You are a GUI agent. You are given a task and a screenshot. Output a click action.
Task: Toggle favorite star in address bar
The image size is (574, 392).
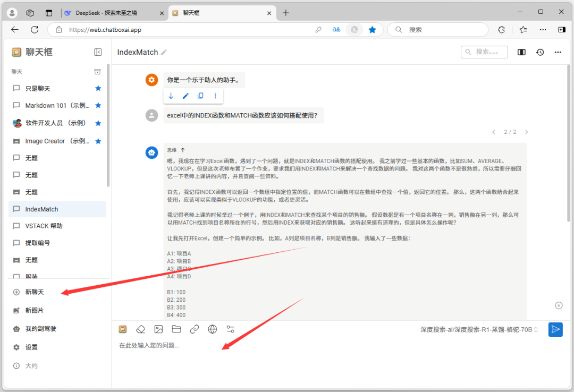pos(372,30)
